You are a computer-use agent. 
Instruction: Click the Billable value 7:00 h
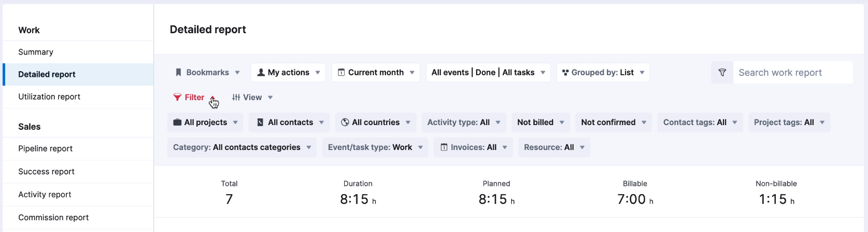[635, 199]
